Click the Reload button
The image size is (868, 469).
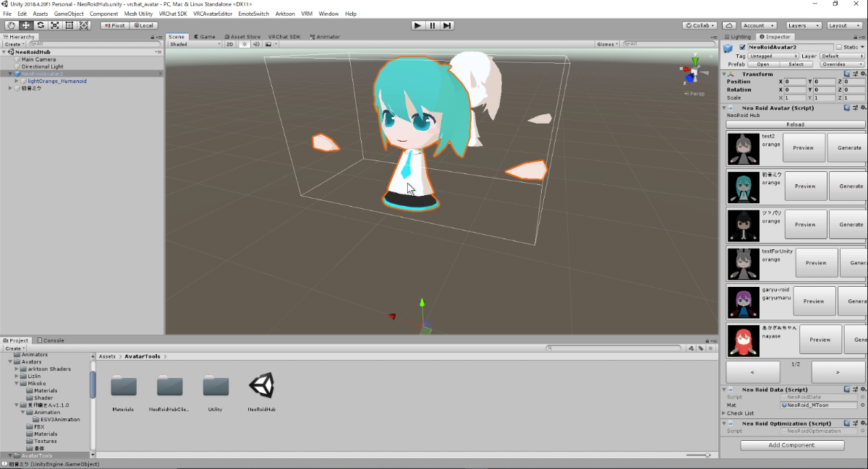(x=795, y=124)
